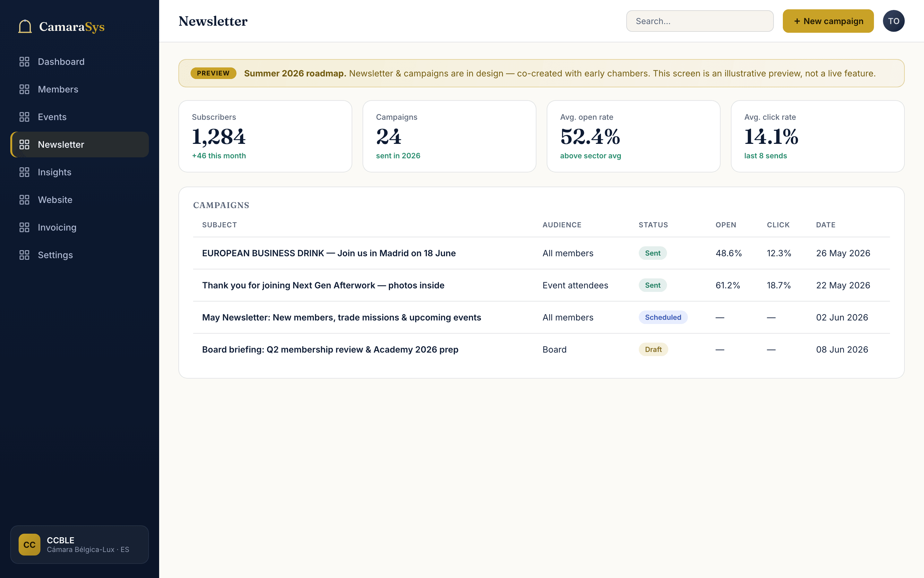Click the 61.2% open rate value
This screenshot has height=578, width=924.
coord(728,285)
